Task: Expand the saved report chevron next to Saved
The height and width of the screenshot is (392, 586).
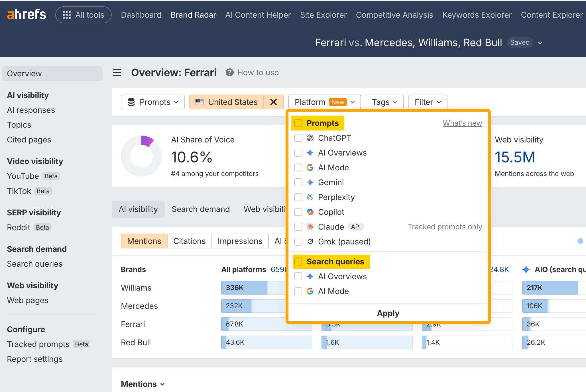Action: coord(540,43)
